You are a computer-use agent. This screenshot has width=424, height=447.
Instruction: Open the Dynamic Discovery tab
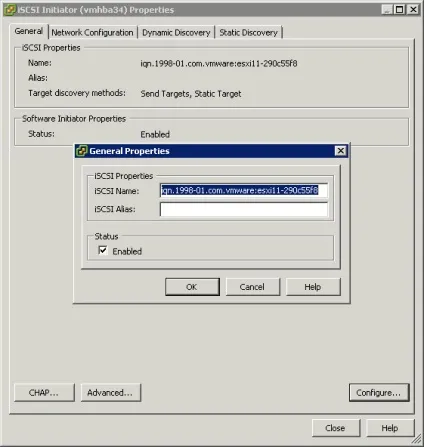[x=176, y=33]
